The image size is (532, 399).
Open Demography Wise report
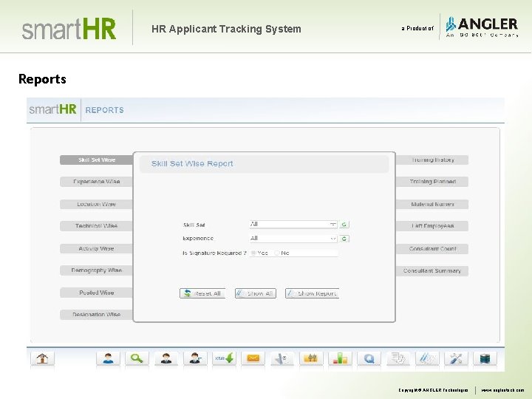97,270
